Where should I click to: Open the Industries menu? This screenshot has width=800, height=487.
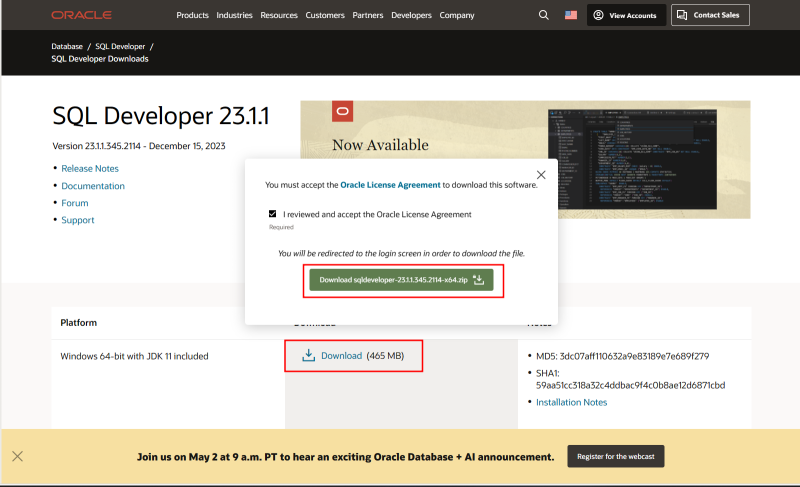(x=234, y=15)
